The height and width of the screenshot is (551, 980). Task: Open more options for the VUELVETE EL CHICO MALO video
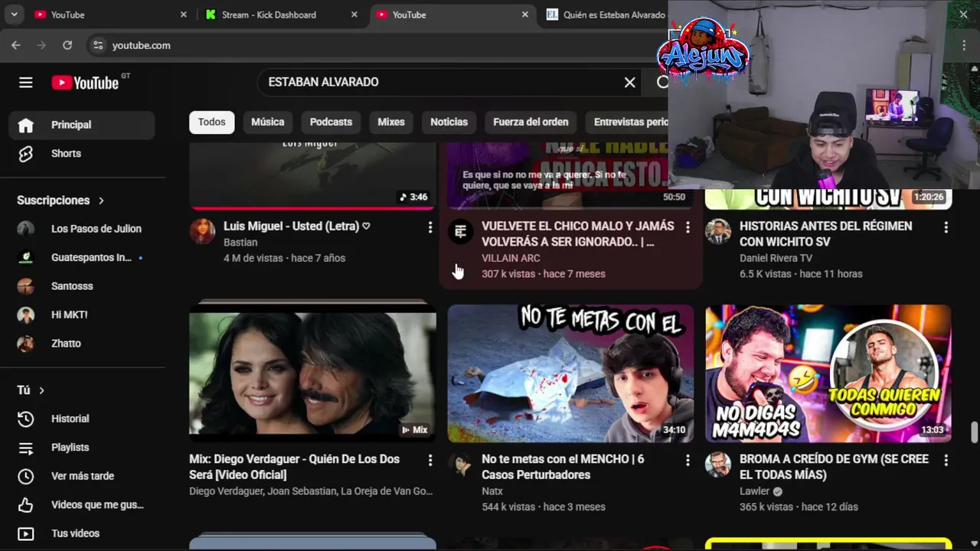(688, 227)
